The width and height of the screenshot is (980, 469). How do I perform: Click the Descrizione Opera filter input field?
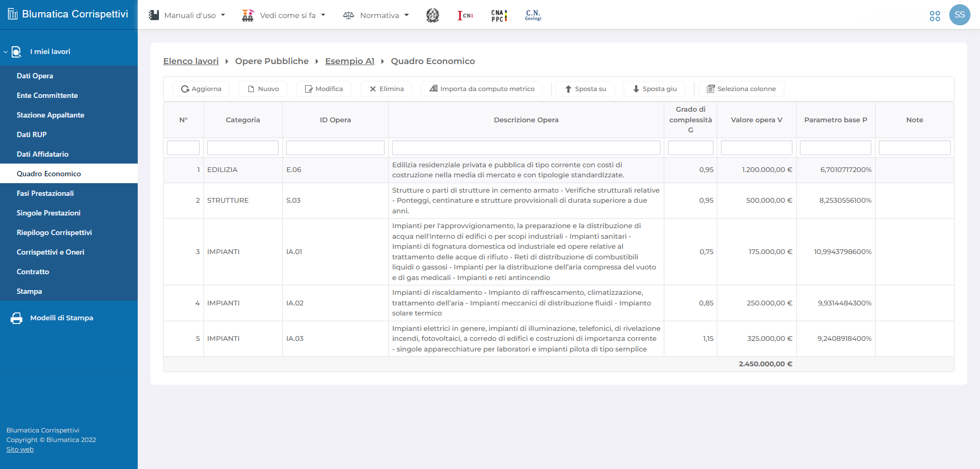click(526, 148)
